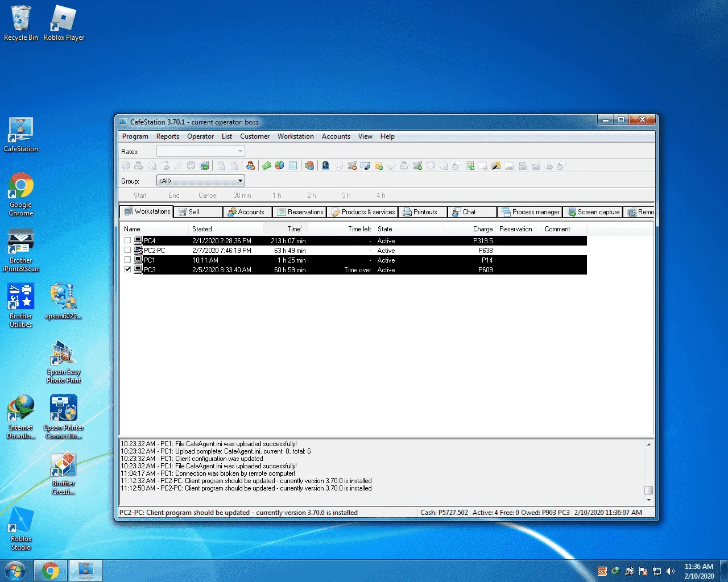The height and width of the screenshot is (582, 728).
Task: Switch to the Products & services tab
Action: pyautogui.click(x=362, y=212)
